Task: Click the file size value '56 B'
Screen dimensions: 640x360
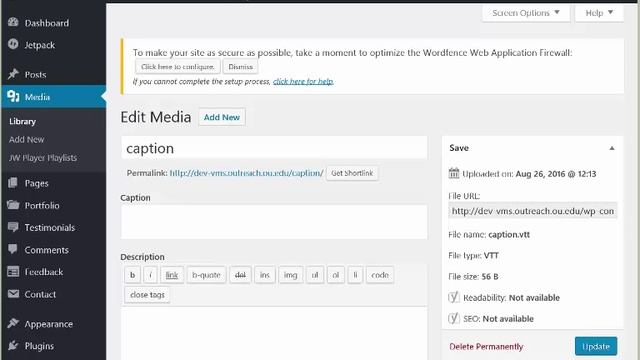Action: [x=490, y=277]
